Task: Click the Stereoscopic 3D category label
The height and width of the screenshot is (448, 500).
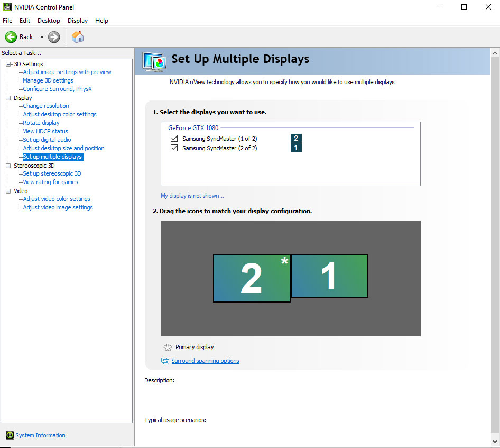Action: [34, 166]
